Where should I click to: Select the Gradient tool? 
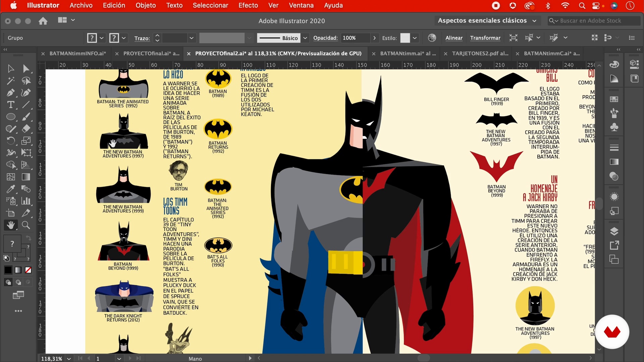tap(26, 177)
